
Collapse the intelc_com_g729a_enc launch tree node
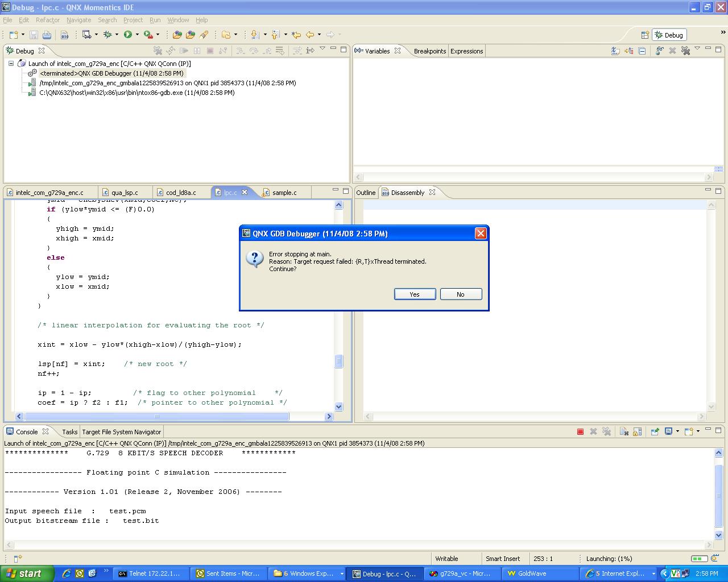pyautogui.click(x=11, y=64)
